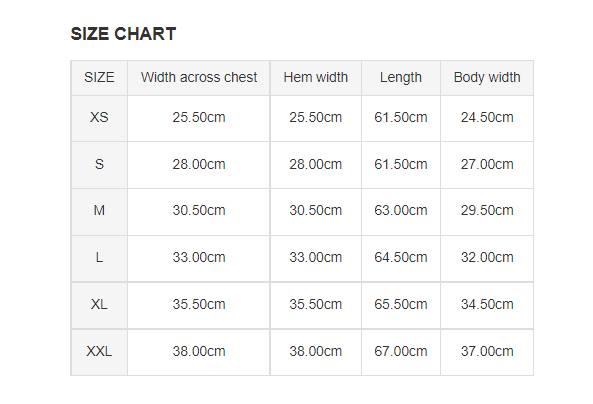Select the SIZE column header
593x404 pixels.
pos(99,78)
